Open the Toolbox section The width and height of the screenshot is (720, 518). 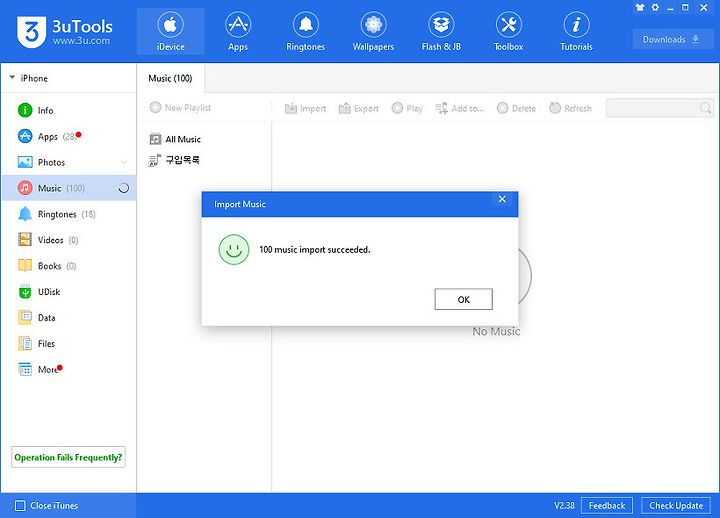pos(508,31)
